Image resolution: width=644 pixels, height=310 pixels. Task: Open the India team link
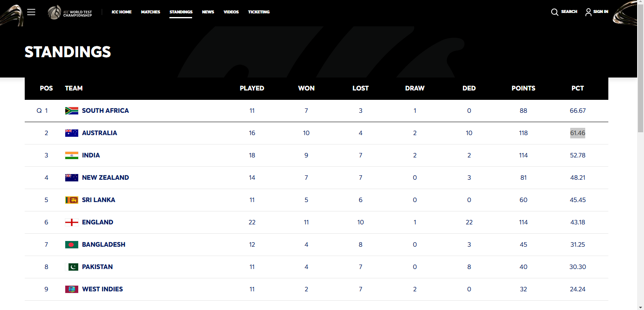(x=91, y=155)
